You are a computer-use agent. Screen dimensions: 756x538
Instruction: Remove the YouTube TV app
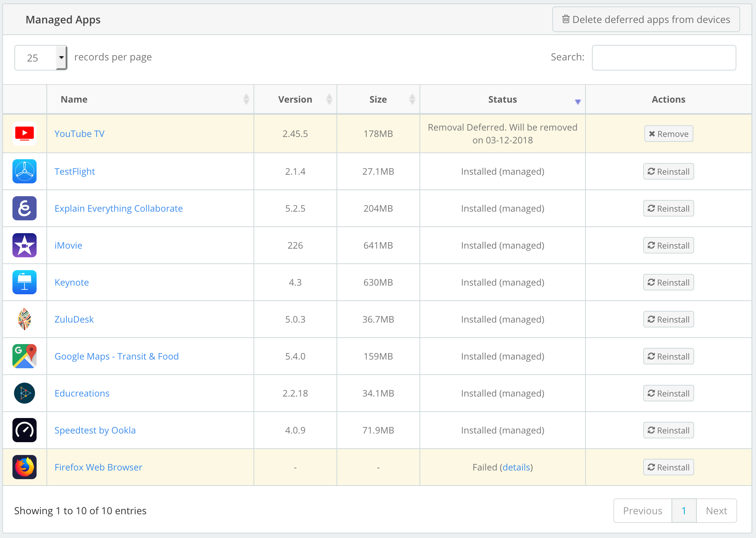click(x=668, y=134)
